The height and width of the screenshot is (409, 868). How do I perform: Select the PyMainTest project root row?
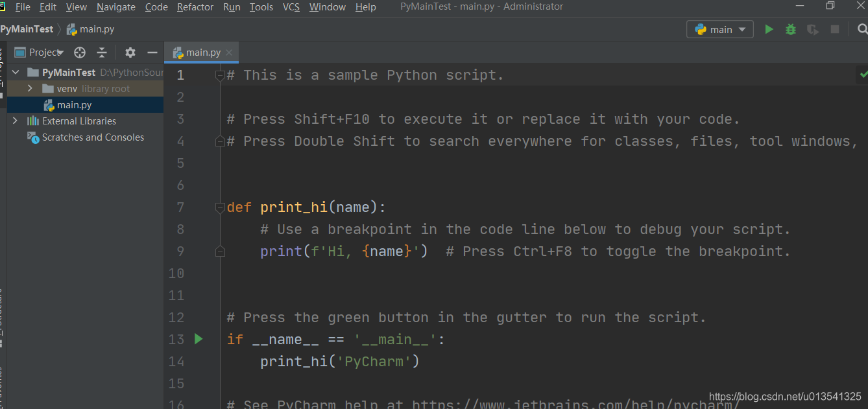click(86, 72)
